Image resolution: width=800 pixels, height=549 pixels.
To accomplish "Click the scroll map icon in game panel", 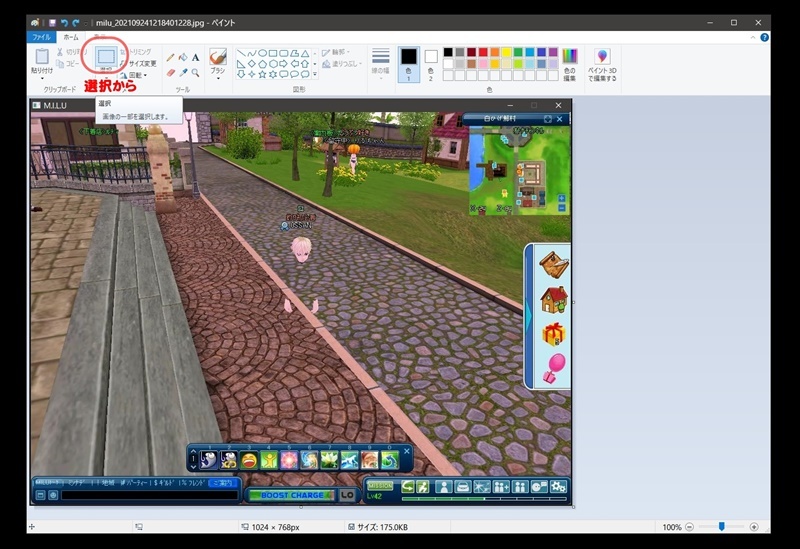I will pos(554,264).
